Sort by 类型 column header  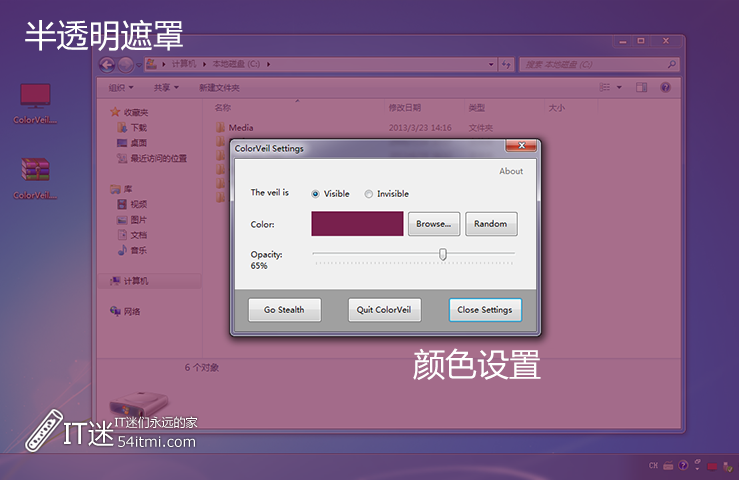pos(476,108)
